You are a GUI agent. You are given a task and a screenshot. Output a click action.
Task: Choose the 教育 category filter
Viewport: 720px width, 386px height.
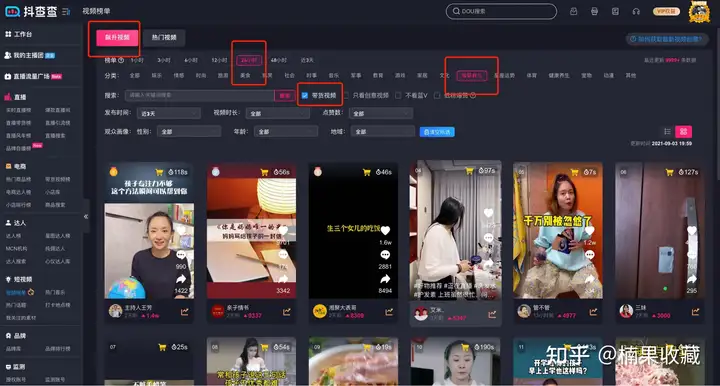point(378,75)
